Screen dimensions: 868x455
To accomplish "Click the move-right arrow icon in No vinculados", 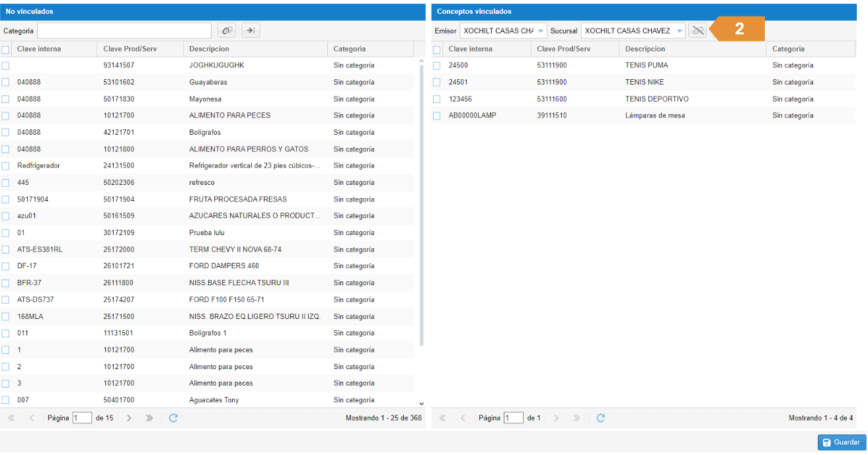I will pyautogui.click(x=251, y=30).
